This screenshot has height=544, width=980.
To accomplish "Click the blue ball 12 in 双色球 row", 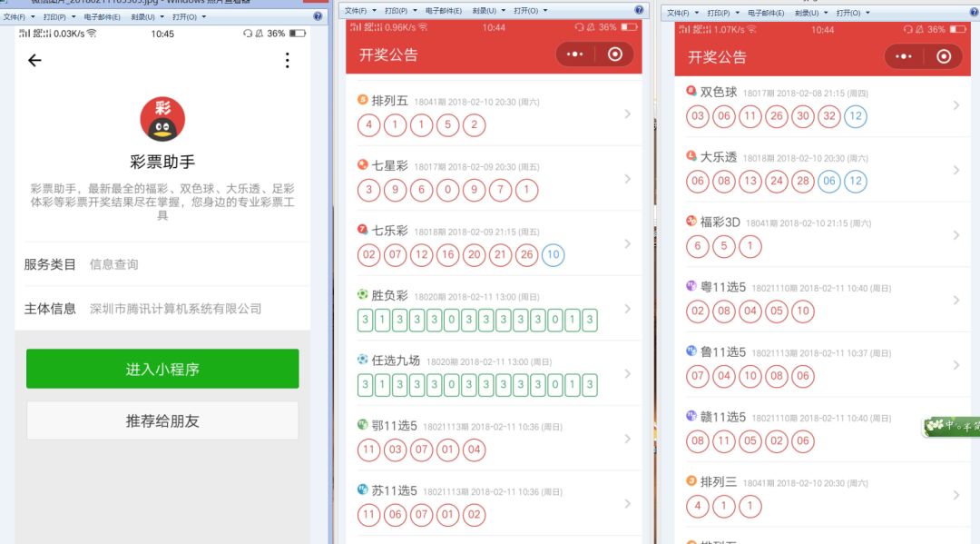I will click(x=856, y=115).
